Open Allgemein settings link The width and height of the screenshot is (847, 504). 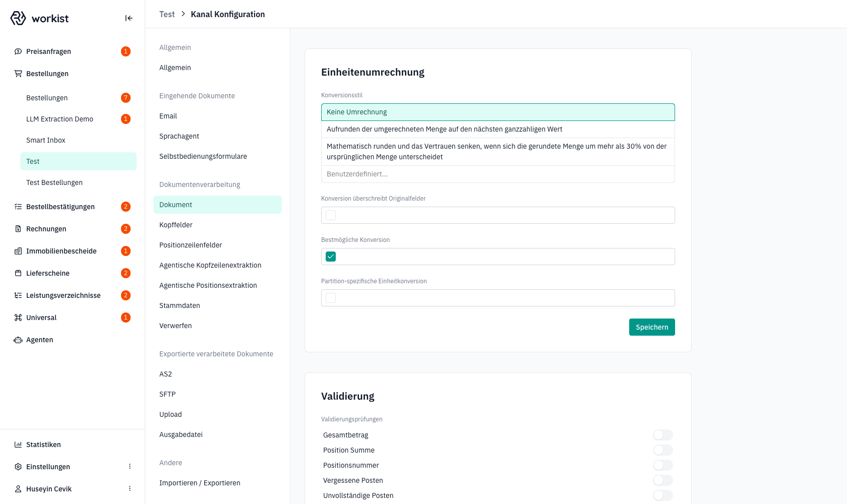coord(217,68)
